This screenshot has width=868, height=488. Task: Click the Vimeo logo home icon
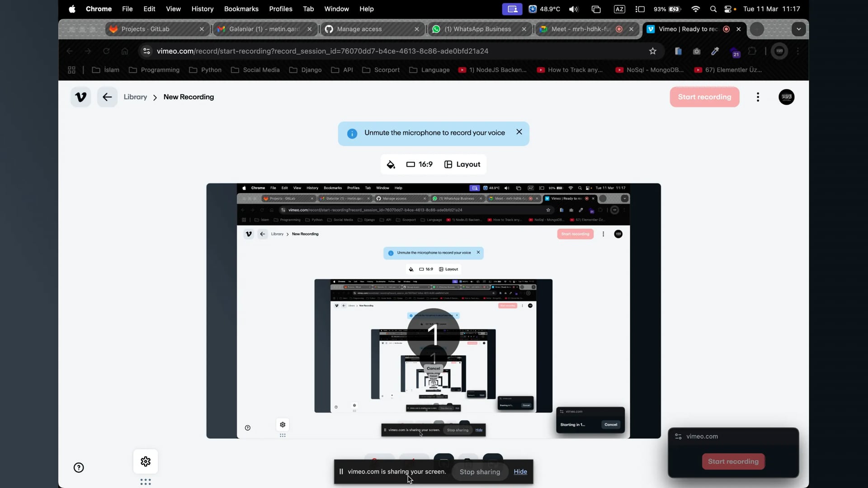coord(80,97)
